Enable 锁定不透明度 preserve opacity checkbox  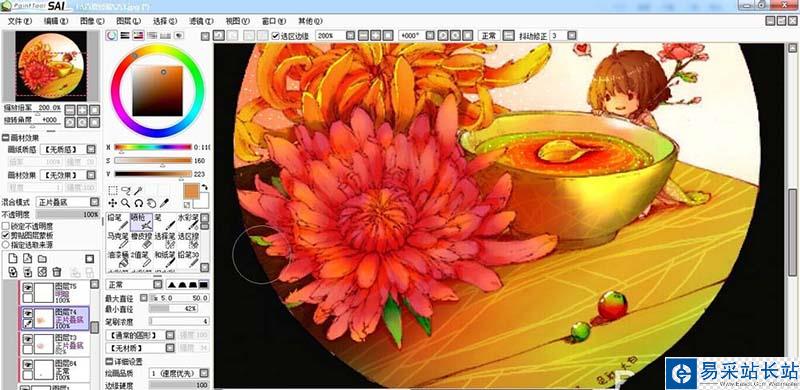[6, 226]
